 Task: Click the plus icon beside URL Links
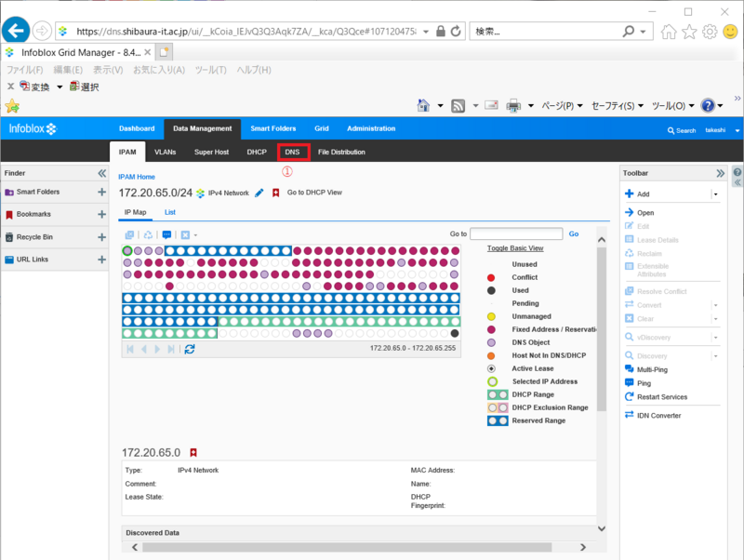(101, 260)
